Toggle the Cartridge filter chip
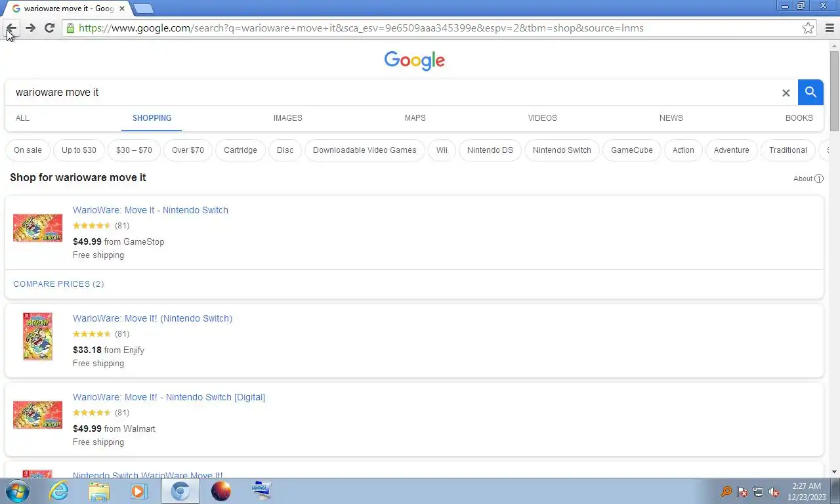Screen dimensions: 840x504 [x=240, y=150]
